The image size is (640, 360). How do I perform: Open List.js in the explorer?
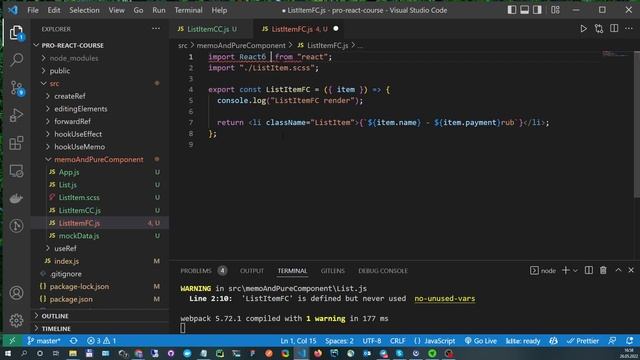pos(67,185)
